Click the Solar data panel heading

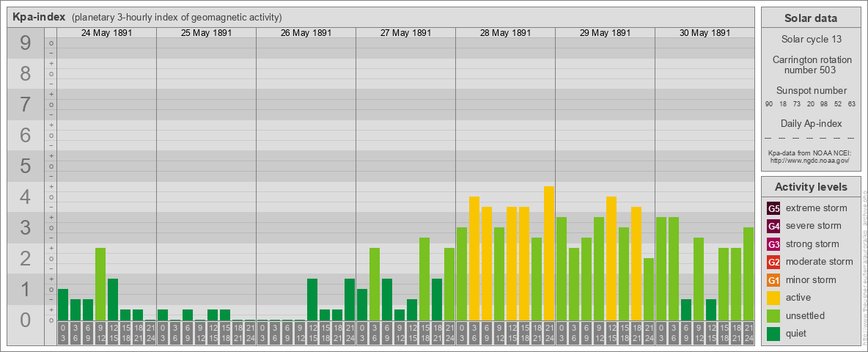click(x=810, y=18)
